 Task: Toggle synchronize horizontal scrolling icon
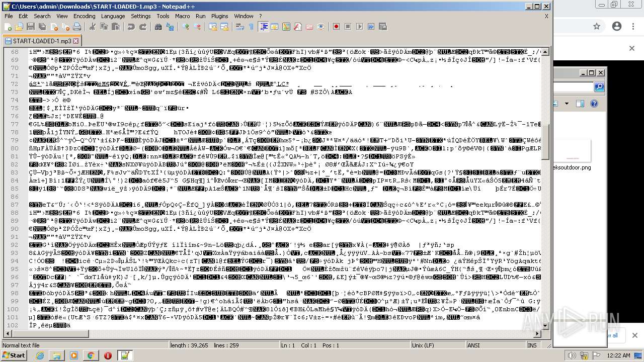(x=224, y=27)
